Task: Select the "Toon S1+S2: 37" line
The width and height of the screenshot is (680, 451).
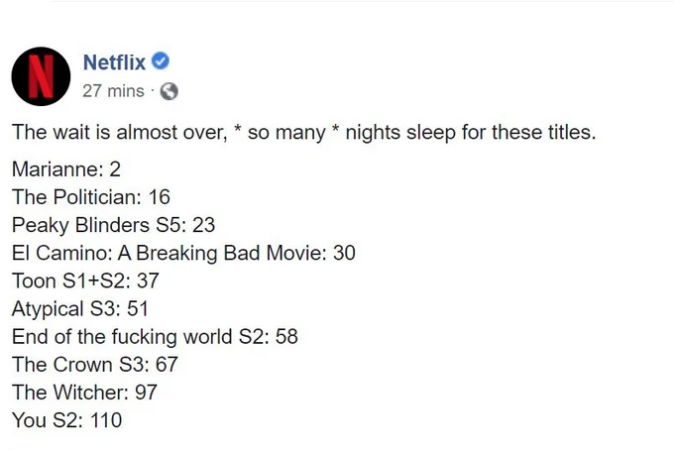Action: 85,281
